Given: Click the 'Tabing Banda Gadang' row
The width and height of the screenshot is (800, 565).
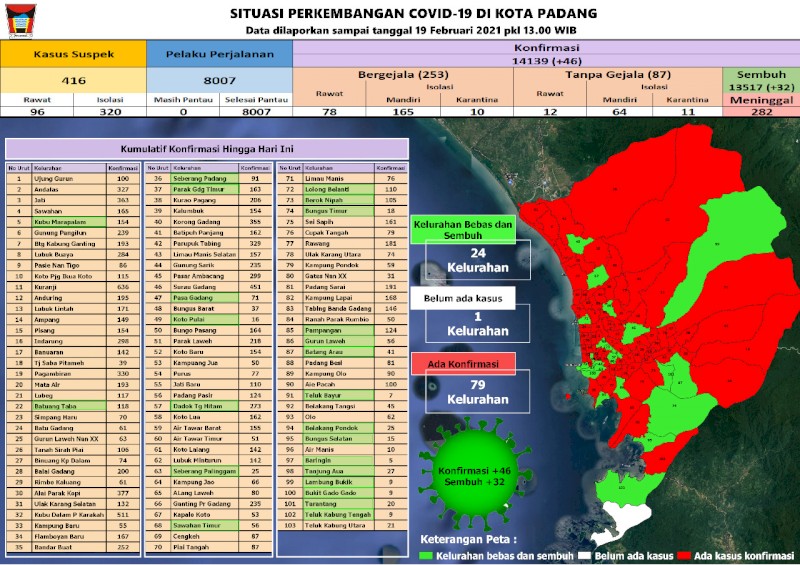Looking at the screenshot, I should tap(342, 309).
